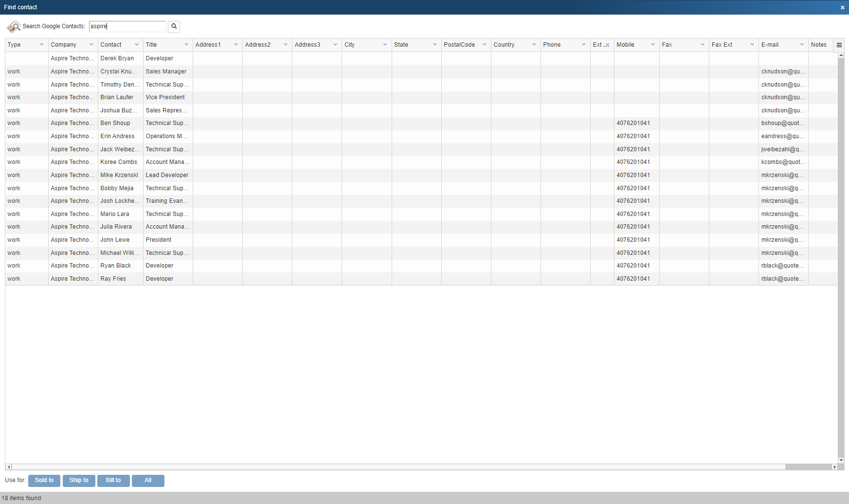
Task: Select the John Lewe contact cell
Action: tap(120, 240)
